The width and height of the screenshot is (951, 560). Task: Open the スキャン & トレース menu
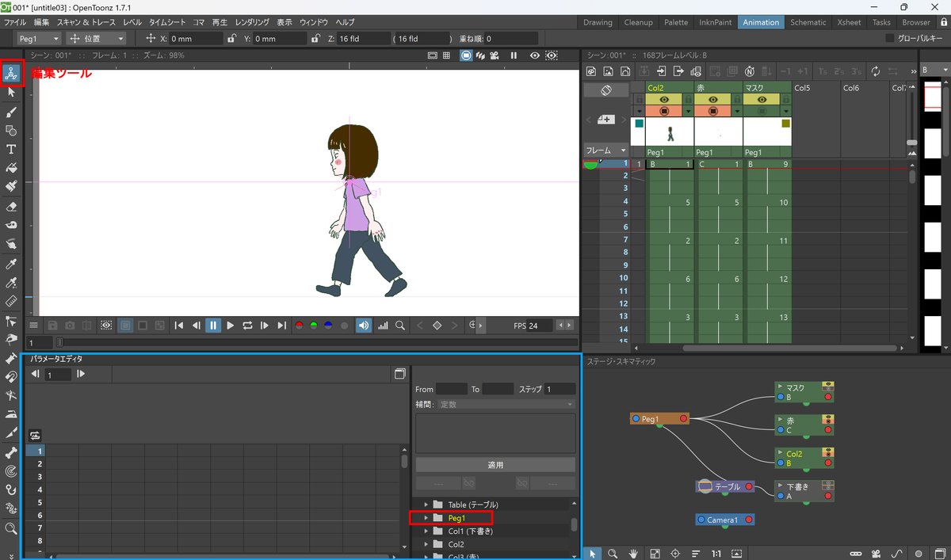tap(86, 22)
